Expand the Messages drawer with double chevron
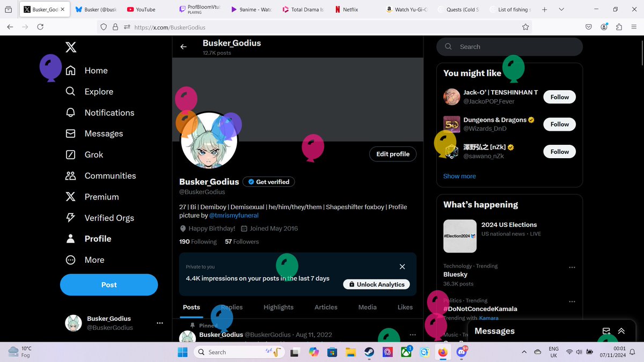This screenshot has width=644, height=362. [x=621, y=331]
